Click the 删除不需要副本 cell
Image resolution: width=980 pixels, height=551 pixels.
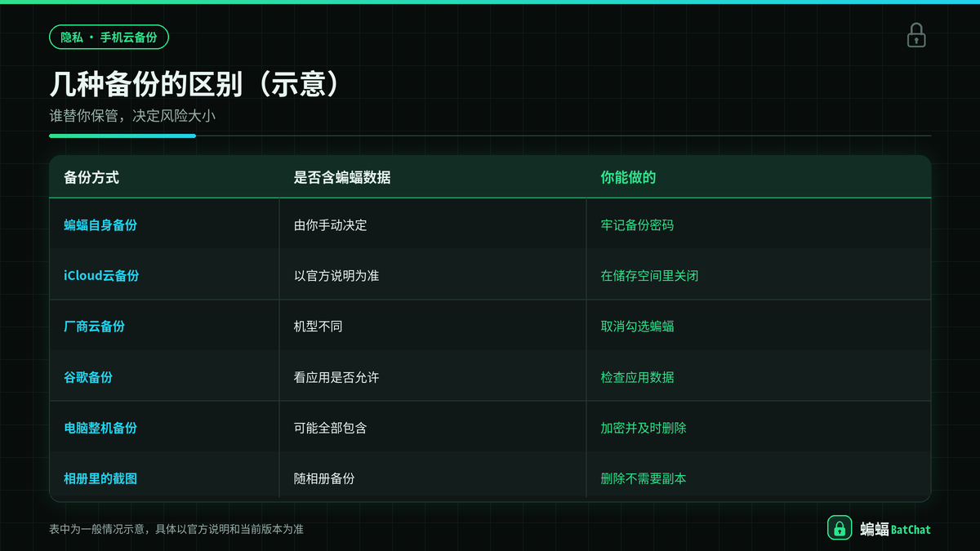click(644, 478)
